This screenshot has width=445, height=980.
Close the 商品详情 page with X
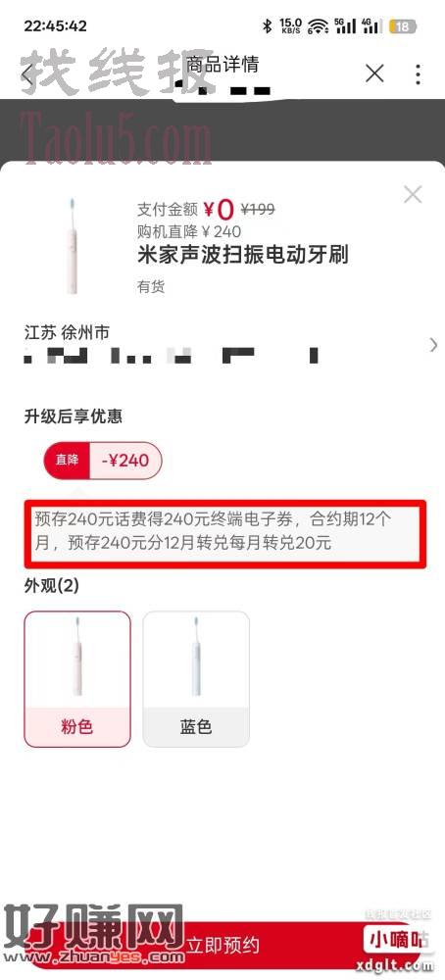[374, 73]
